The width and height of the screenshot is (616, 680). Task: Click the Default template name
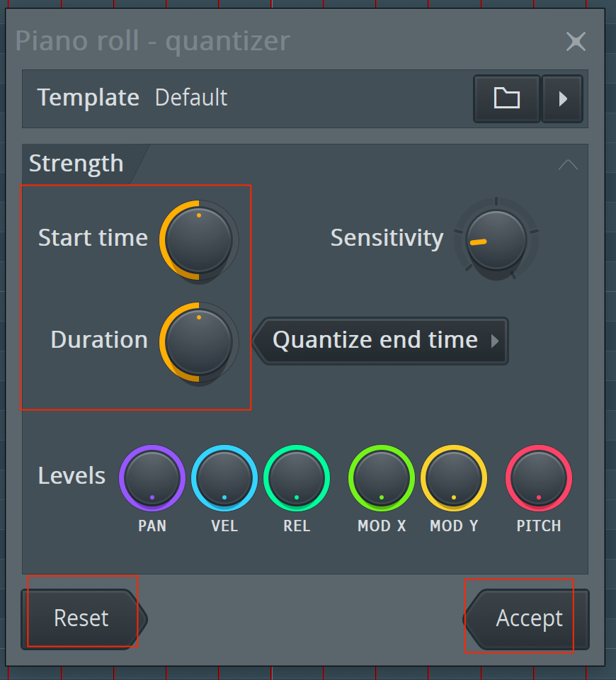coord(191,98)
